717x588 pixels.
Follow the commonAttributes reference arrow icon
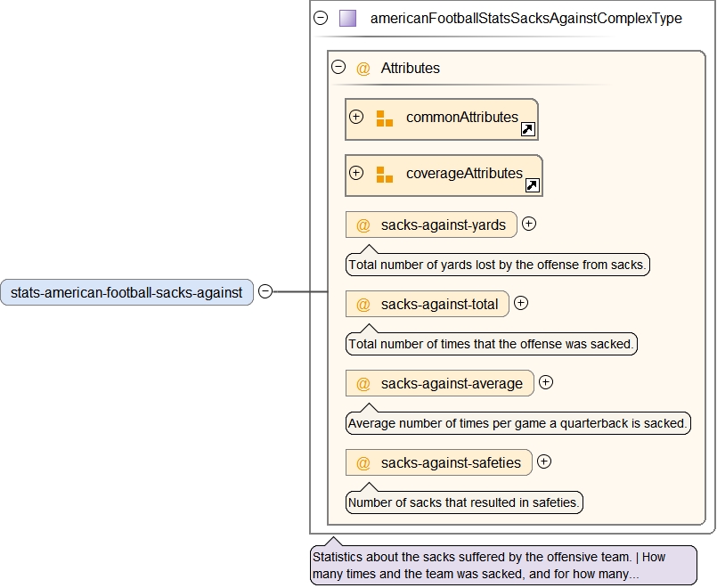pos(527,130)
